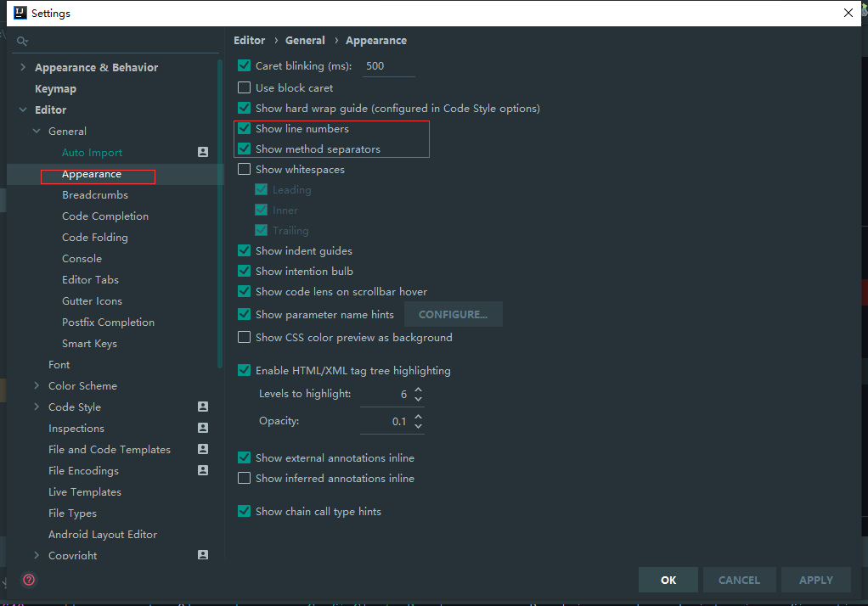
Task: Confirm settings with OK
Action: click(668, 580)
